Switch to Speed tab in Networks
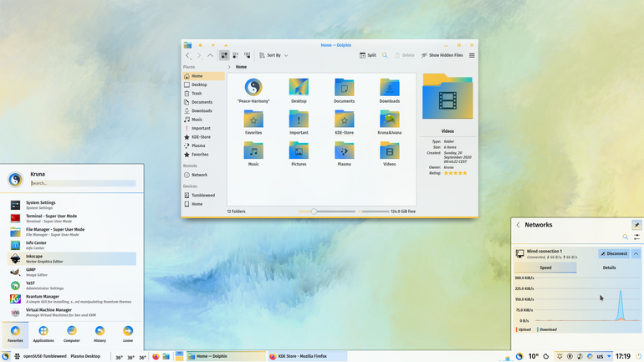 tap(545, 268)
